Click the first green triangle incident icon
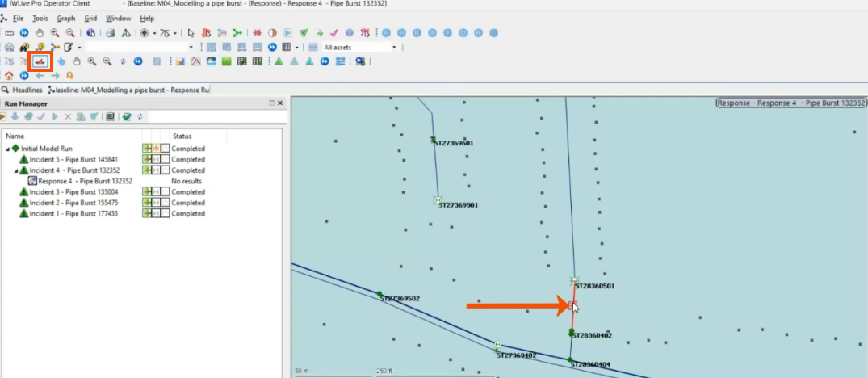Screen dimensions: 868x378 pyautogui.click(x=279, y=61)
